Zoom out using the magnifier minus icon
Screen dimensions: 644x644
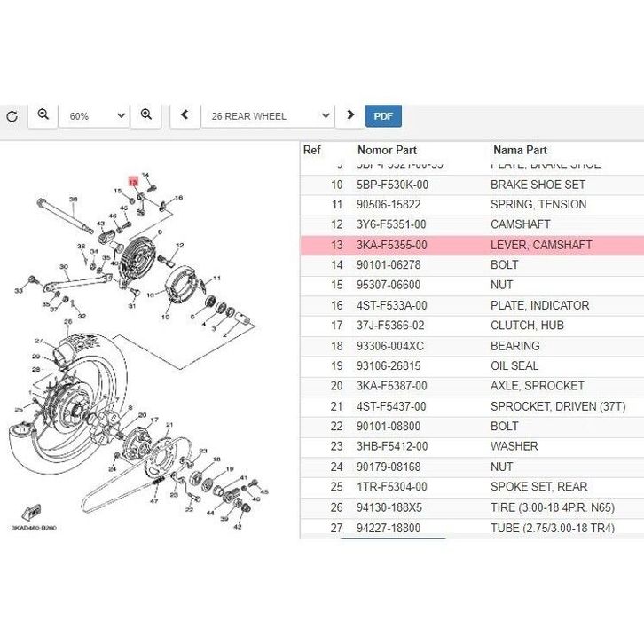pos(43,115)
